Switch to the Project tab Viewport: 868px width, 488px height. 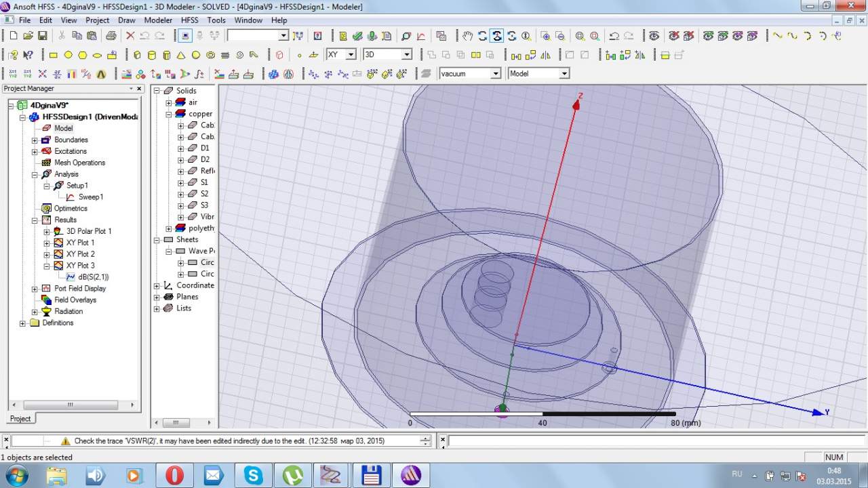[x=20, y=419]
